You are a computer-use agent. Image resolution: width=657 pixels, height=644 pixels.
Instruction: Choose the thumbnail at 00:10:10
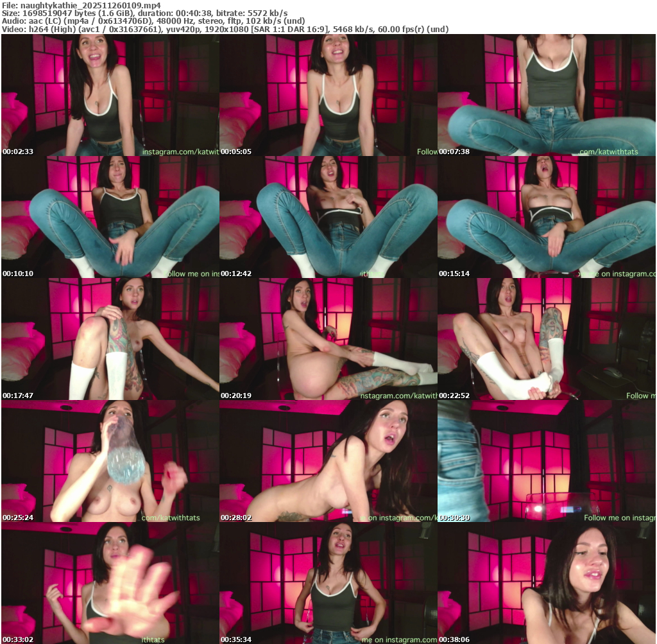[110, 217]
